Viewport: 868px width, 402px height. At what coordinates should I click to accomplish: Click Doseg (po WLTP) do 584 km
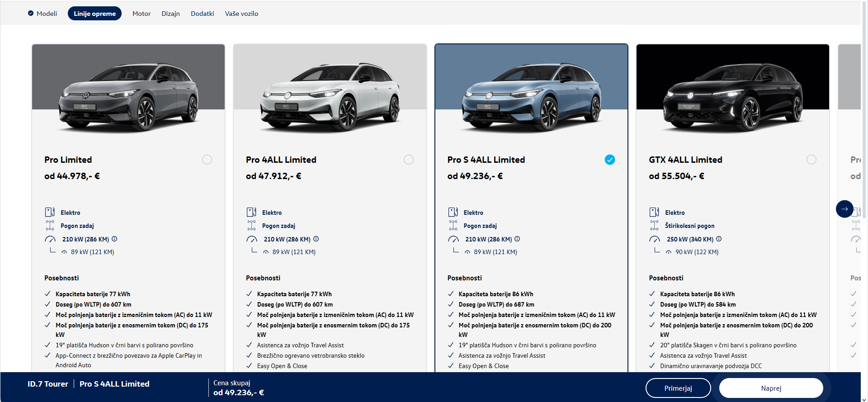(698, 304)
